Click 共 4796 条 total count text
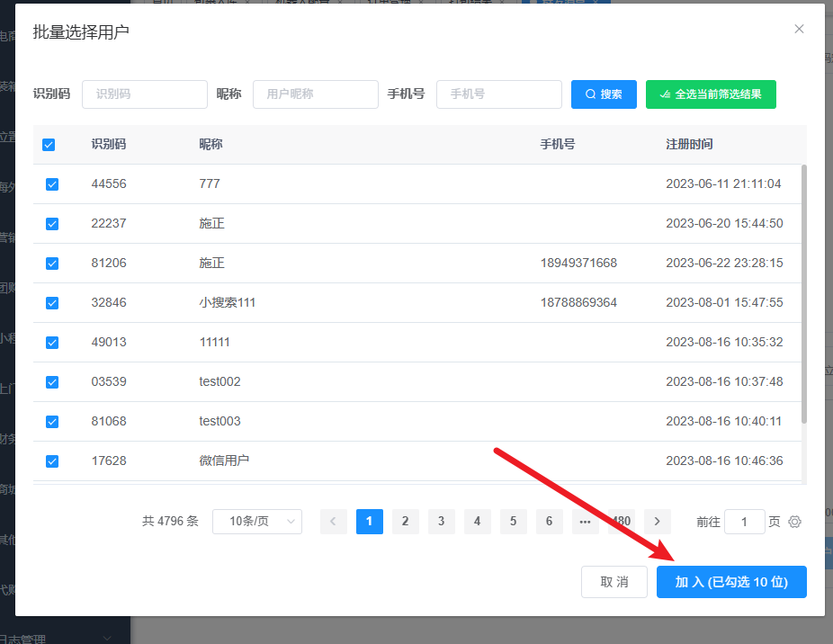 pyautogui.click(x=170, y=522)
